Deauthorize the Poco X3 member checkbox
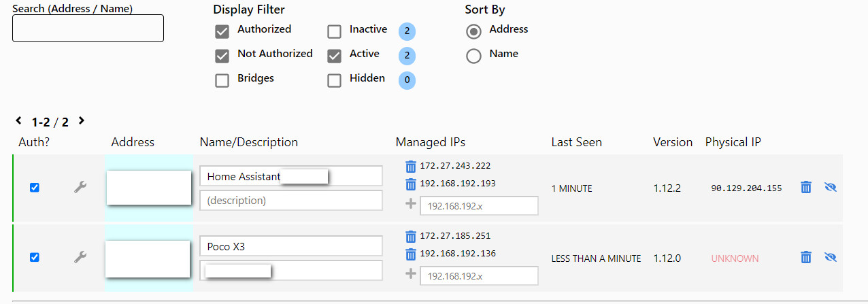Image resolution: width=868 pixels, height=304 pixels. [35, 257]
